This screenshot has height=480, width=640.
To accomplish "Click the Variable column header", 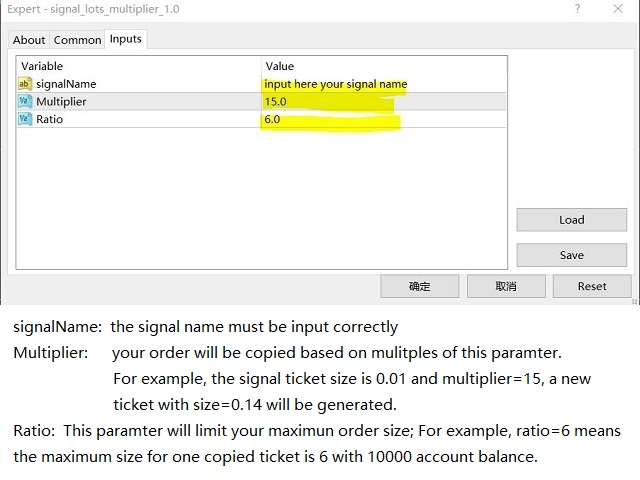I will [139, 66].
